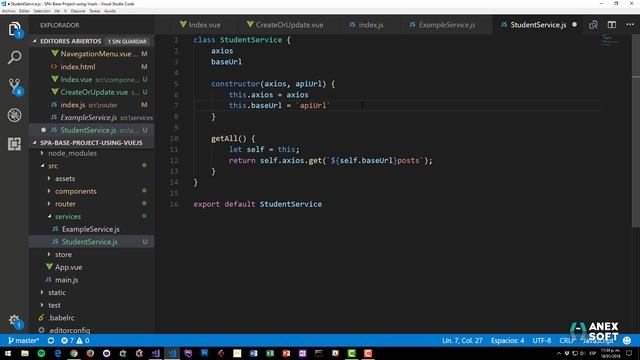
Task: Click the sync changes icon in status bar
Action: [x=51, y=340]
